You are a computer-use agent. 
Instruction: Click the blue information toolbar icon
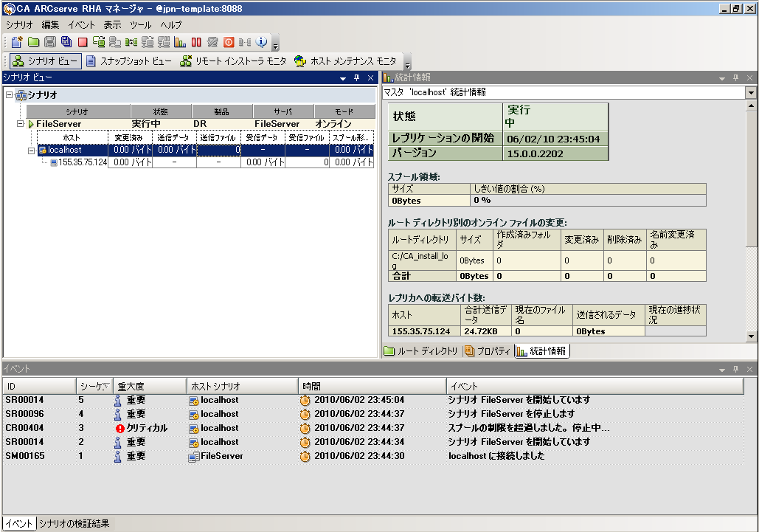tap(261, 42)
